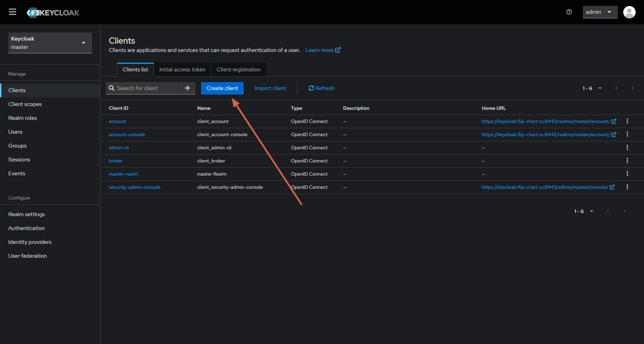Open the admin-cli client link
This screenshot has width=644, height=344.
(119, 148)
